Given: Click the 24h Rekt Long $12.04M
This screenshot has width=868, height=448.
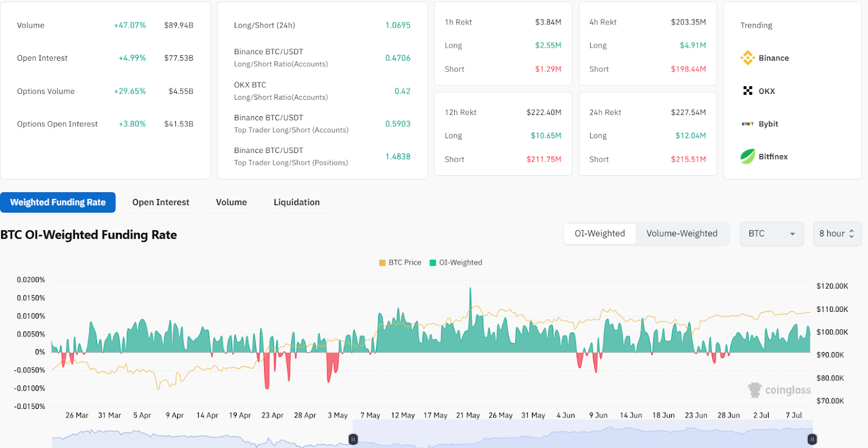Looking at the screenshot, I should pos(690,136).
